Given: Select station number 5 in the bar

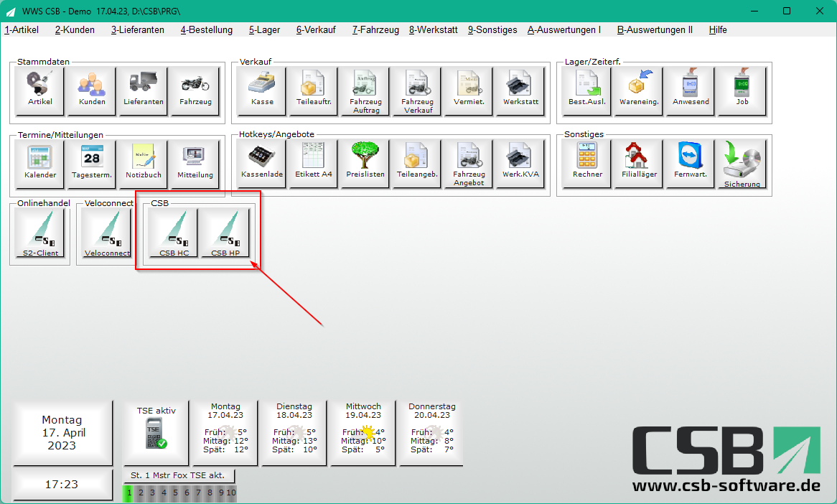Looking at the screenshot, I should (x=175, y=493).
